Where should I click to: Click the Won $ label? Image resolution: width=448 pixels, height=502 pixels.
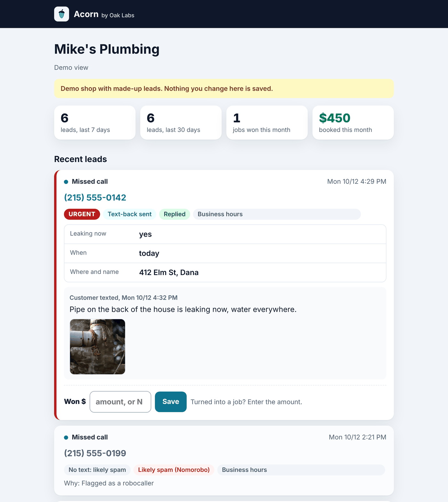[x=75, y=401]
